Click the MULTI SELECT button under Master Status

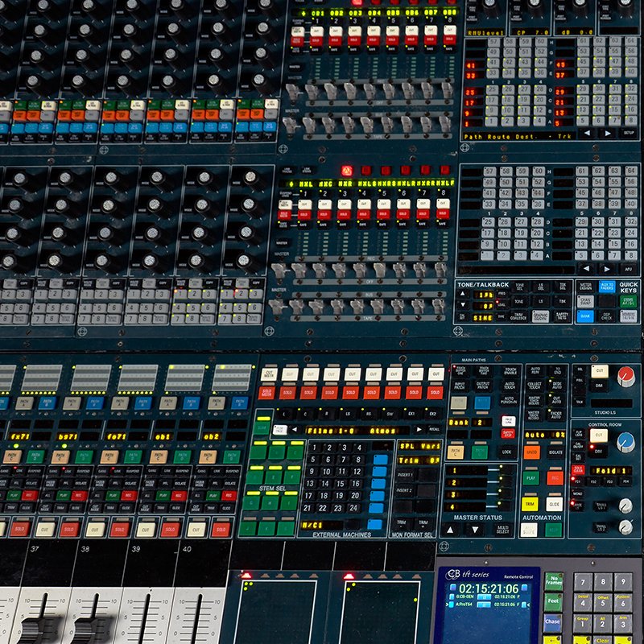pyautogui.click(x=502, y=530)
